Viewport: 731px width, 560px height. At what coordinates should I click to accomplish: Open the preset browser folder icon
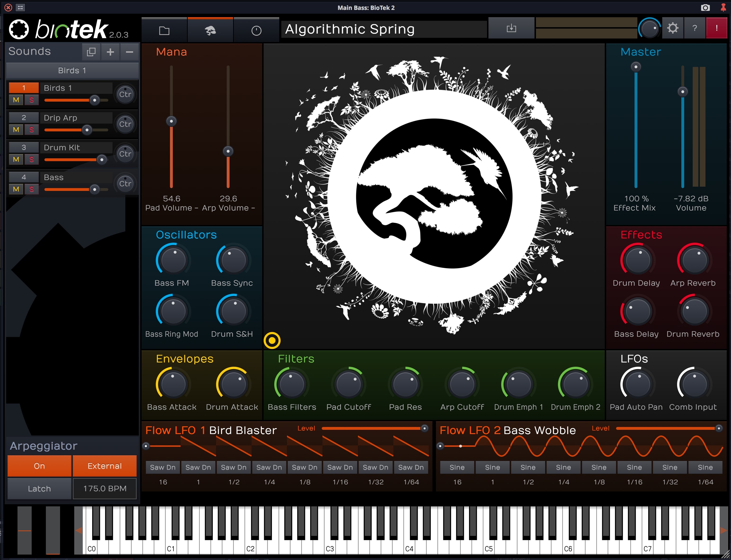point(164,30)
